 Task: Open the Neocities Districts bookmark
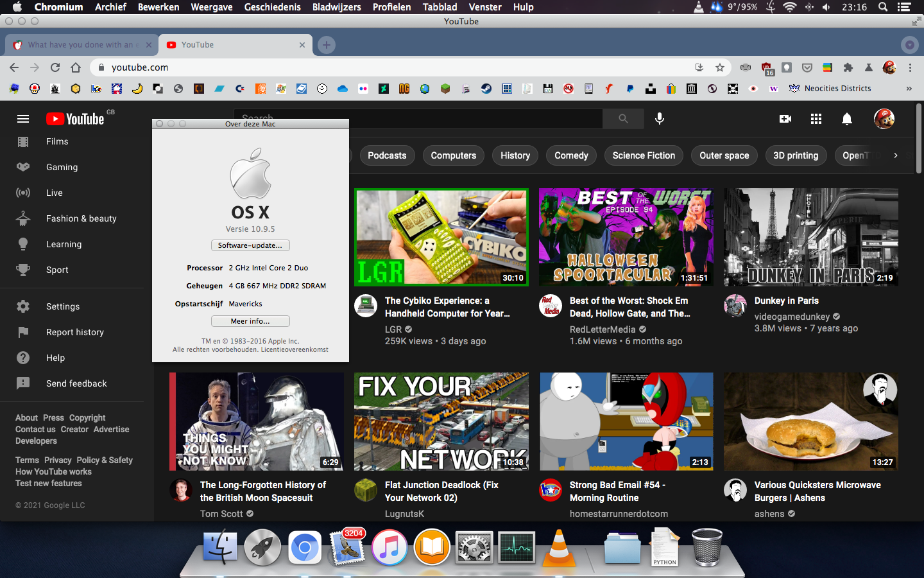830,89
